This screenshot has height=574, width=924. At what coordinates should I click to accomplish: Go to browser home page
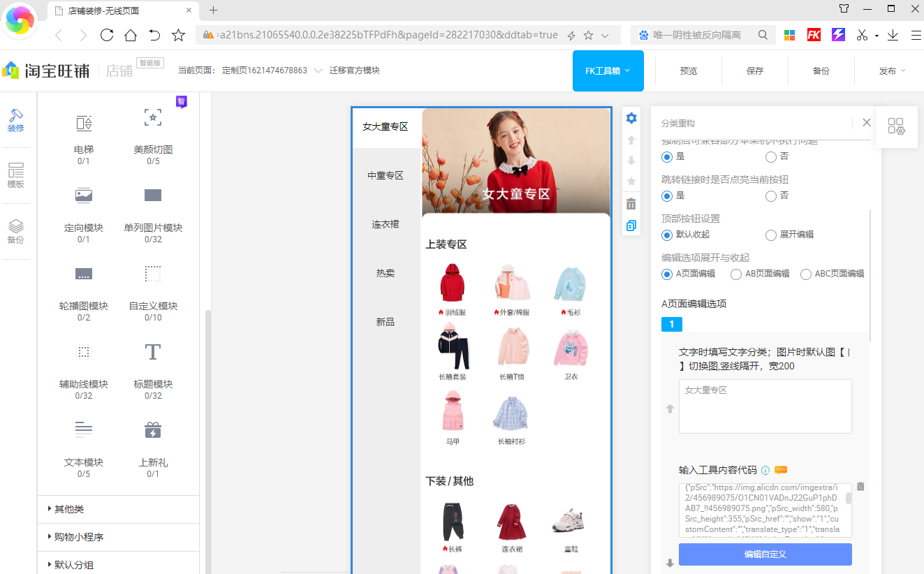pyautogui.click(x=131, y=35)
